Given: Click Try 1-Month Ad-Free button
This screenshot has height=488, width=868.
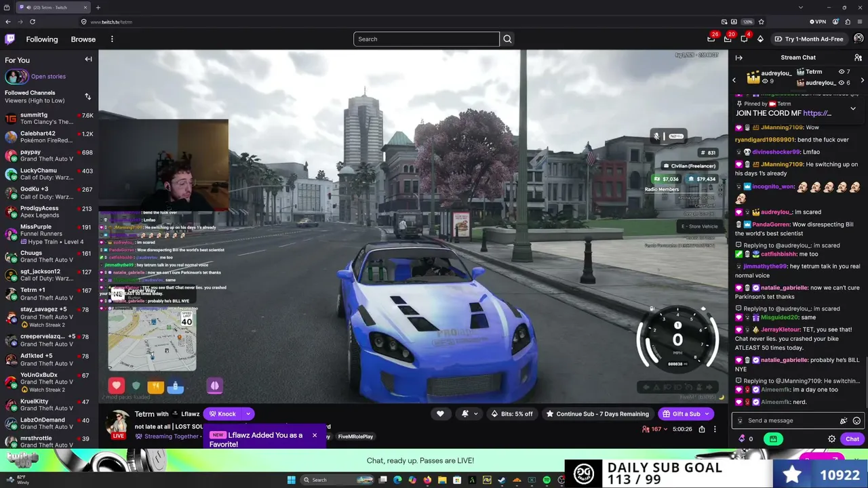Looking at the screenshot, I should click(x=808, y=39).
